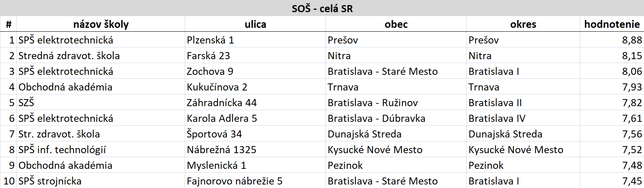
Task: Click the 'SPŠ inf. technológií' school cell
Action: point(101,149)
